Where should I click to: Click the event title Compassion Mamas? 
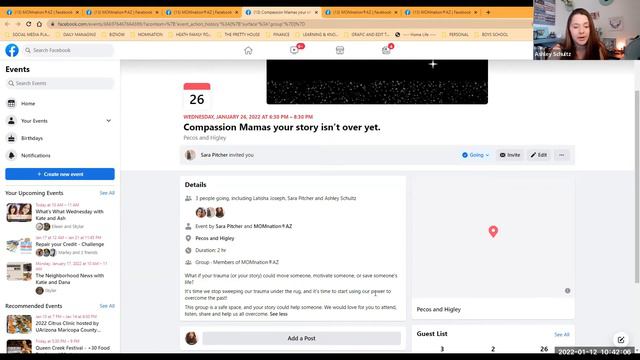pos(282,127)
